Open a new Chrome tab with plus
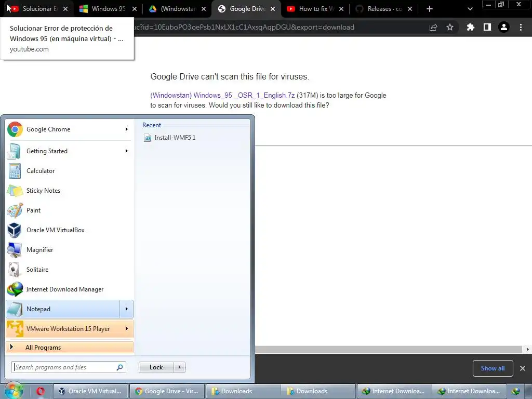Image resolution: width=532 pixels, height=399 pixels. [x=430, y=9]
